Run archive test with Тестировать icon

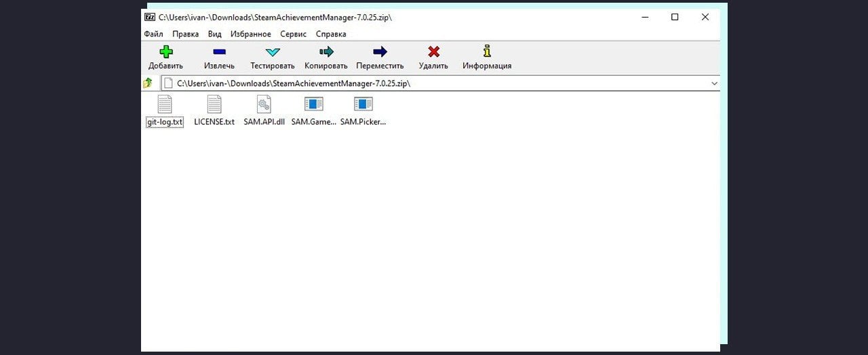[x=273, y=51]
